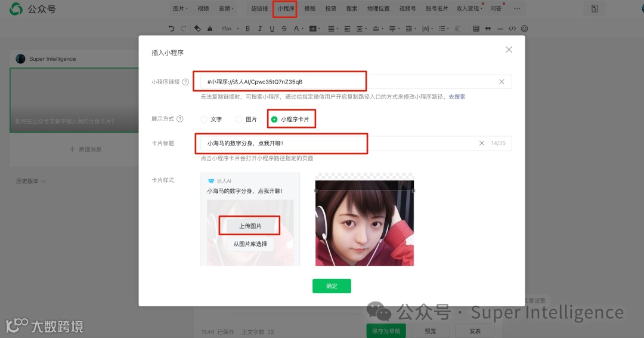
Task: Clear the 小程序链接 field with its X
Action: coord(501,82)
